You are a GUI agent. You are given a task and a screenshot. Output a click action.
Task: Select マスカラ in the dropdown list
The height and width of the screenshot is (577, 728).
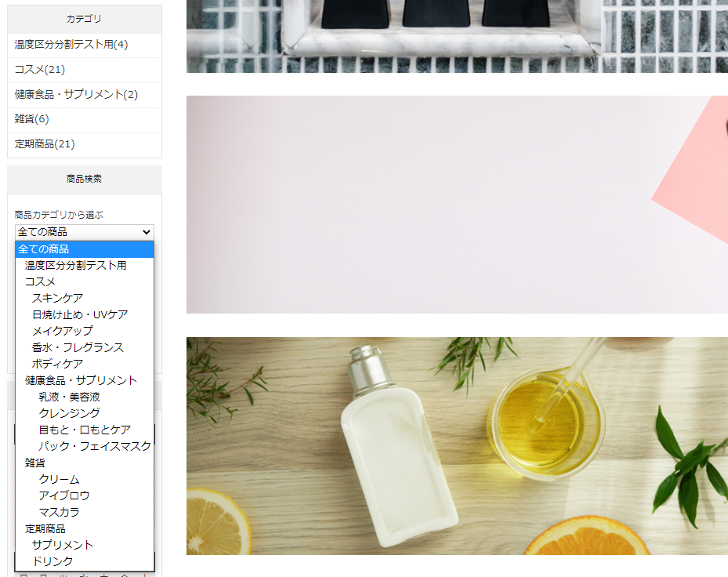pyautogui.click(x=59, y=512)
